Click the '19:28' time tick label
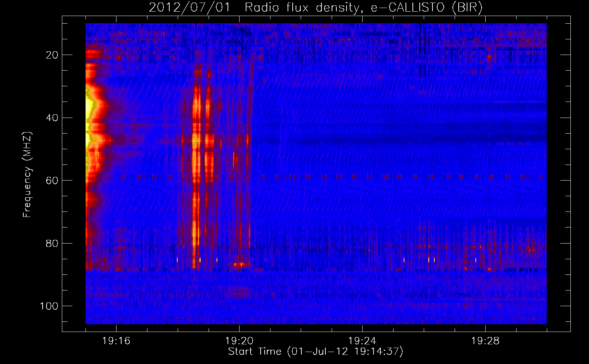This screenshot has height=364, width=589. click(x=485, y=341)
